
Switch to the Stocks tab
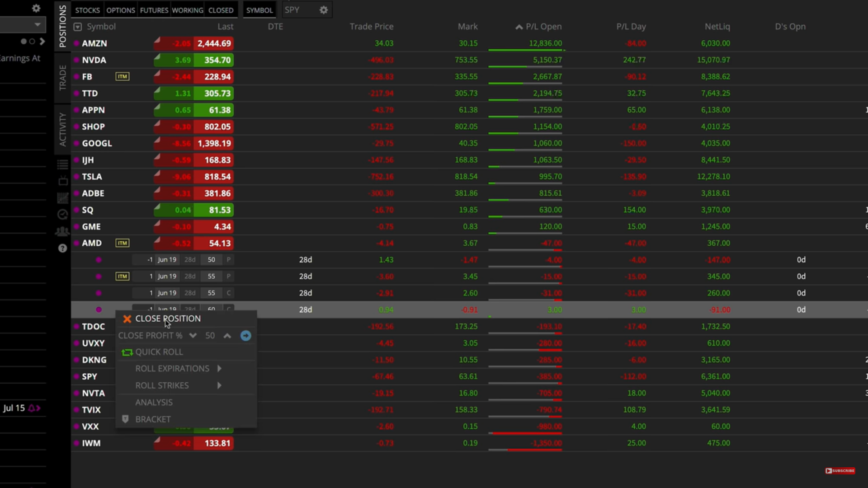[x=87, y=10]
